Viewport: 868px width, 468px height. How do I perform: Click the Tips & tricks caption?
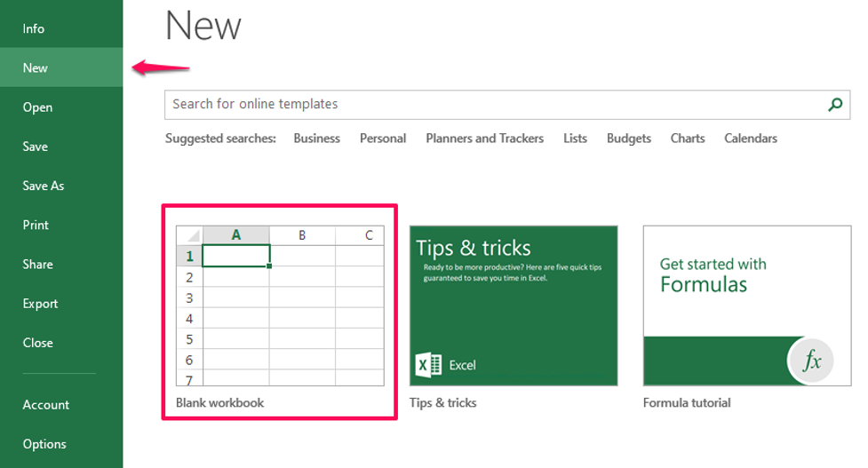tap(442, 402)
